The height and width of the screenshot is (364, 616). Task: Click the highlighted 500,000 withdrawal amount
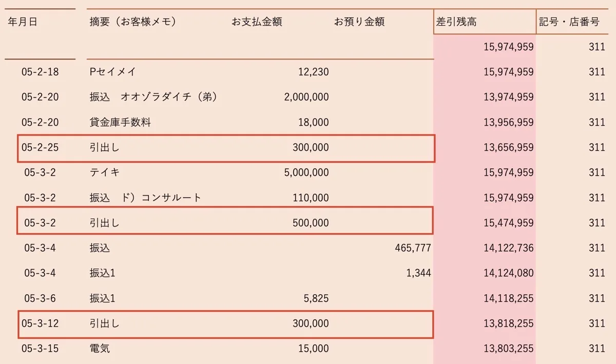[x=311, y=223]
